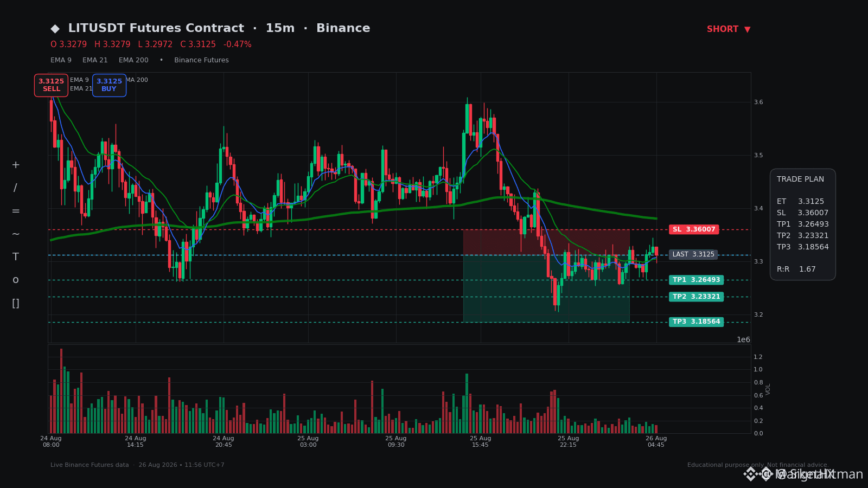Activate the T text tool

click(16, 257)
